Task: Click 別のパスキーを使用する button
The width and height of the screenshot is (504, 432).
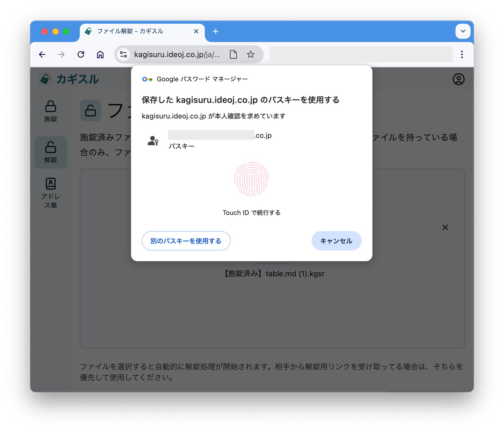Action: click(186, 241)
